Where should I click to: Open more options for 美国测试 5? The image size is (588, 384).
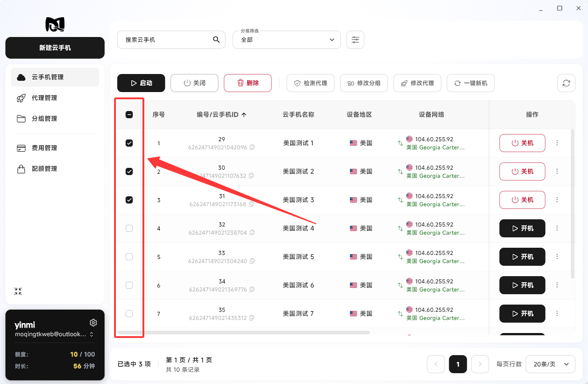coord(557,257)
